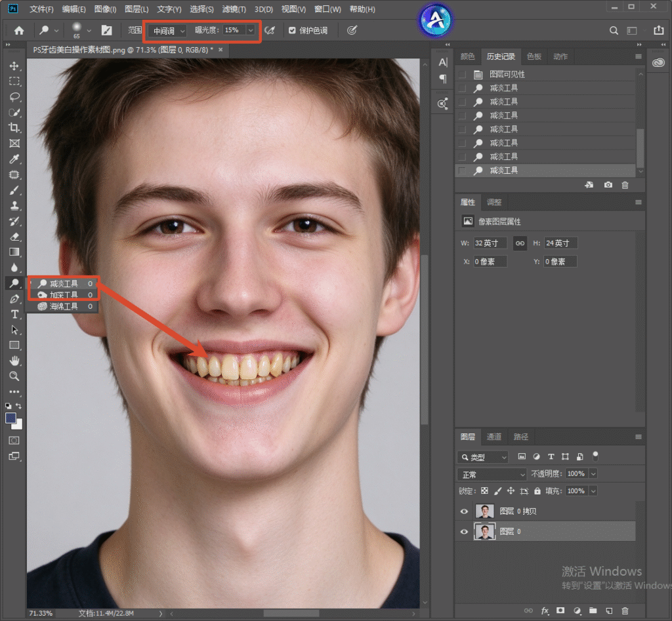Select the Hand tool
The width and height of the screenshot is (672, 621).
coord(14,361)
